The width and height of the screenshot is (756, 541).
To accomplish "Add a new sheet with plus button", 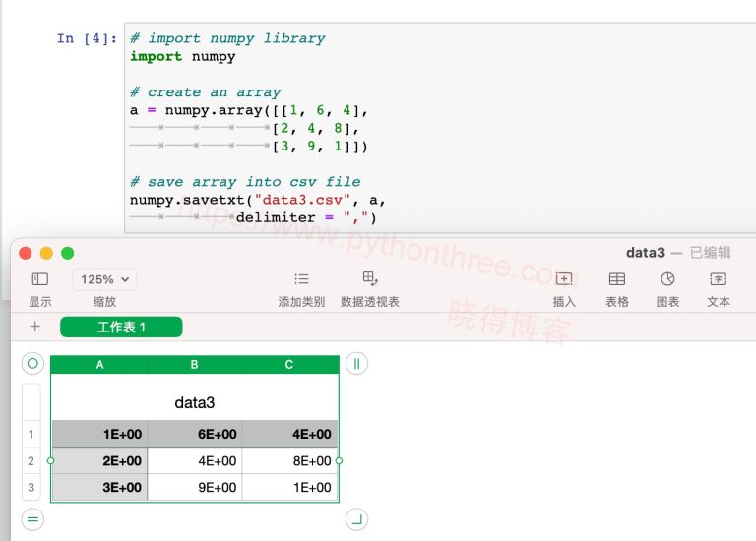I will pos(35,327).
